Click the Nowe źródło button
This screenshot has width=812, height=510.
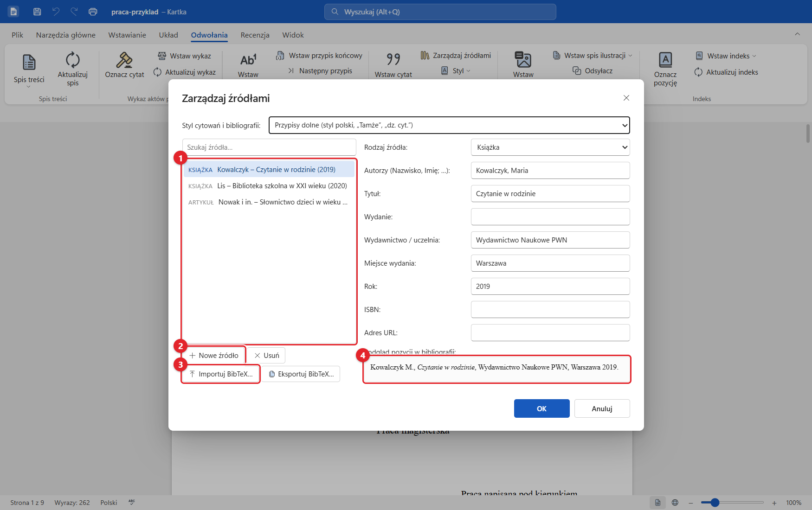[x=213, y=356]
